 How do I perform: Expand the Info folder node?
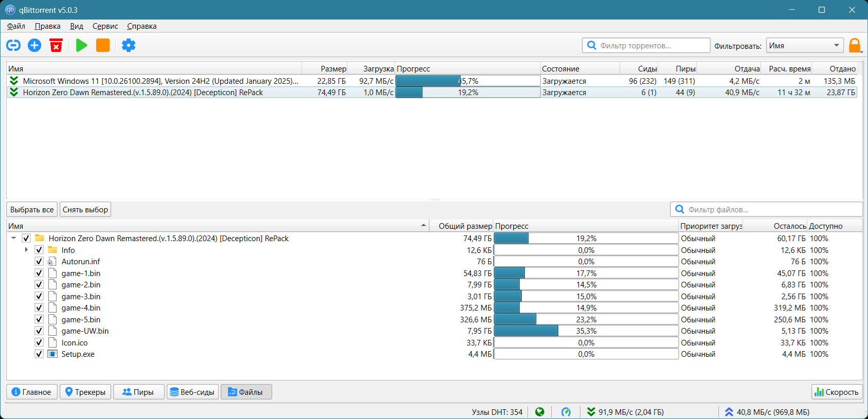coord(26,250)
